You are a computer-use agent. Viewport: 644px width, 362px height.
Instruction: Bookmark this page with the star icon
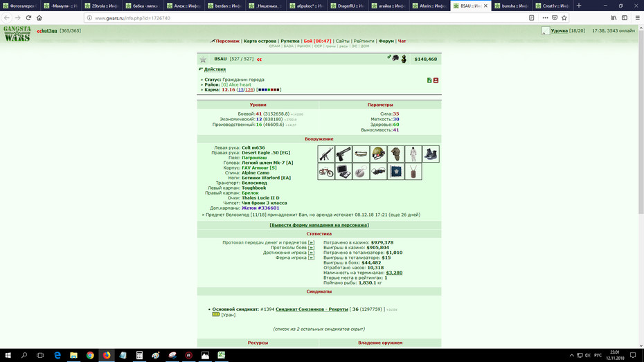click(x=564, y=17)
